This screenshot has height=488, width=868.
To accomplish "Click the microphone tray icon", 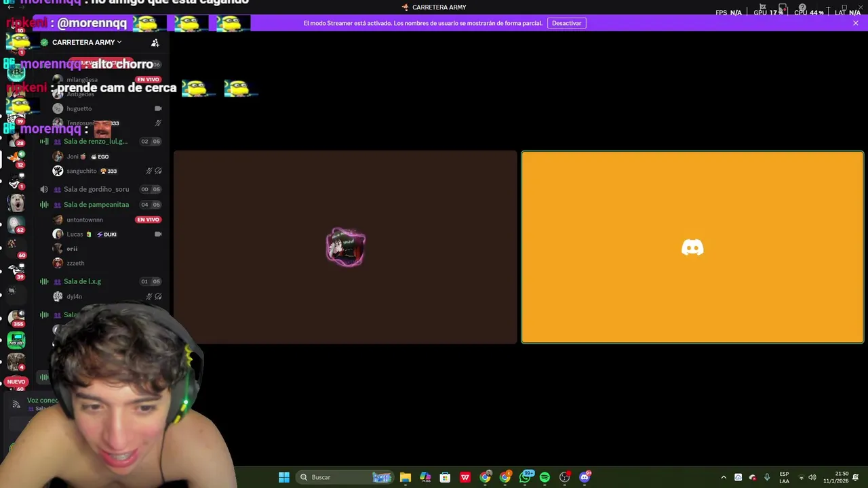I will click(x=767, y=477).
